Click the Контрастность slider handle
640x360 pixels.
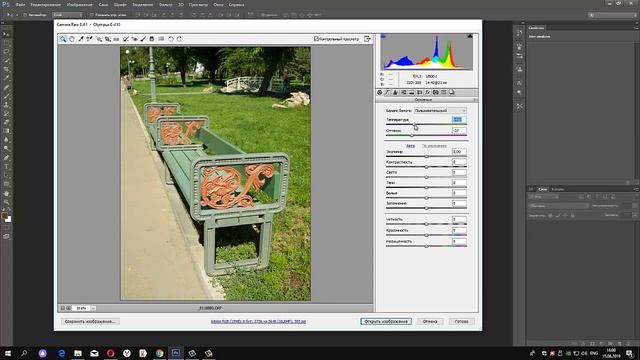(x=427, y=167)
